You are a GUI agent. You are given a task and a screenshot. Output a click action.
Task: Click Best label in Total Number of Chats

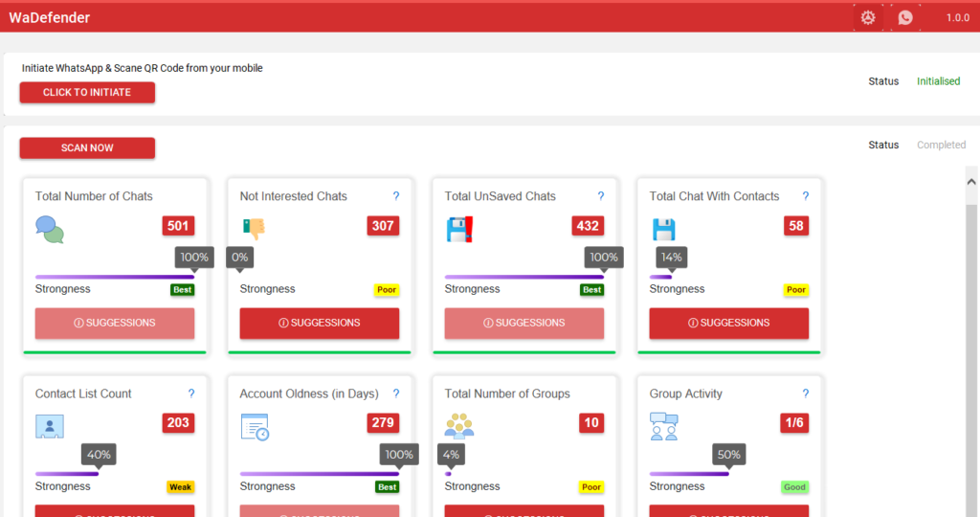tap(183, 290)
